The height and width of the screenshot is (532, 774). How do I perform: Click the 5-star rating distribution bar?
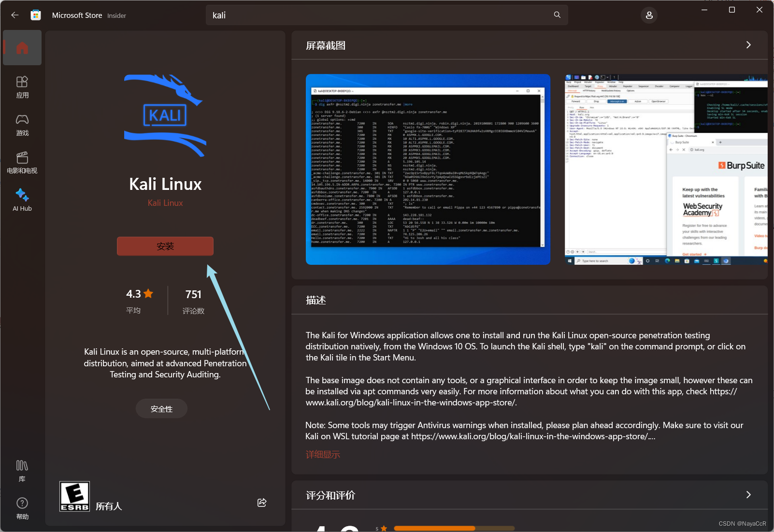[x=454, y=529]
